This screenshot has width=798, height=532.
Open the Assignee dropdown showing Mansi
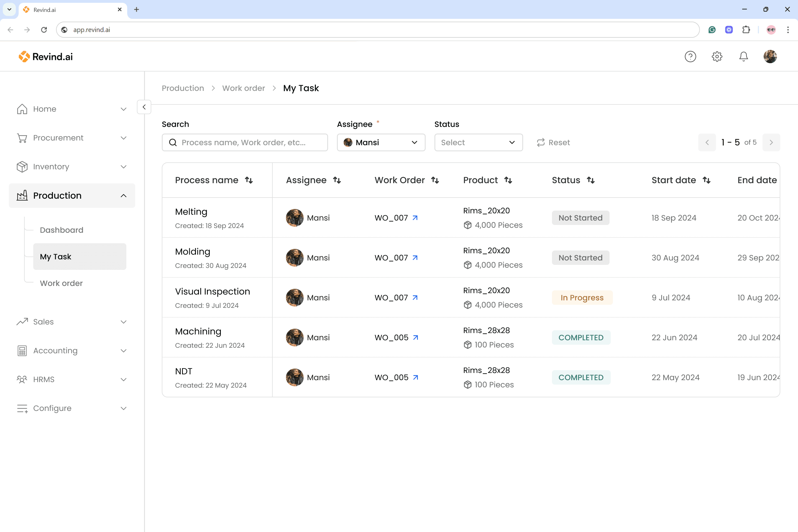pyautogui.click(x=381, y=142)
